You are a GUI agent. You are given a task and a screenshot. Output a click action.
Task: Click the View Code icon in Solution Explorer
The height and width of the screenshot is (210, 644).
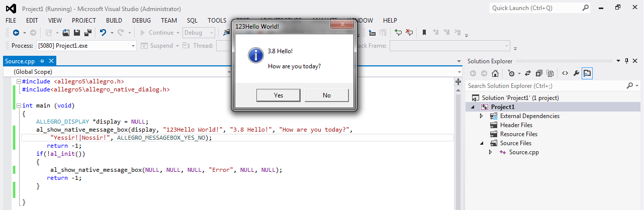(565, 73)
